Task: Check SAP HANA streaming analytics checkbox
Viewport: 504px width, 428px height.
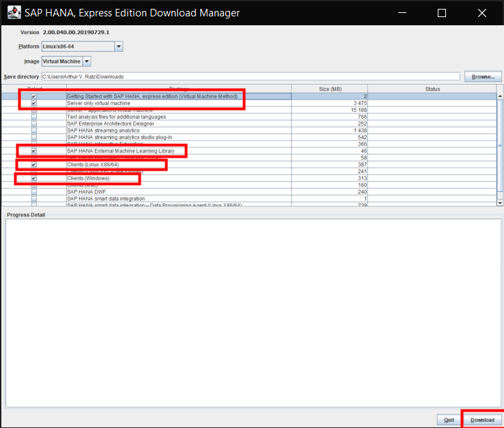Action: point(34,130)
